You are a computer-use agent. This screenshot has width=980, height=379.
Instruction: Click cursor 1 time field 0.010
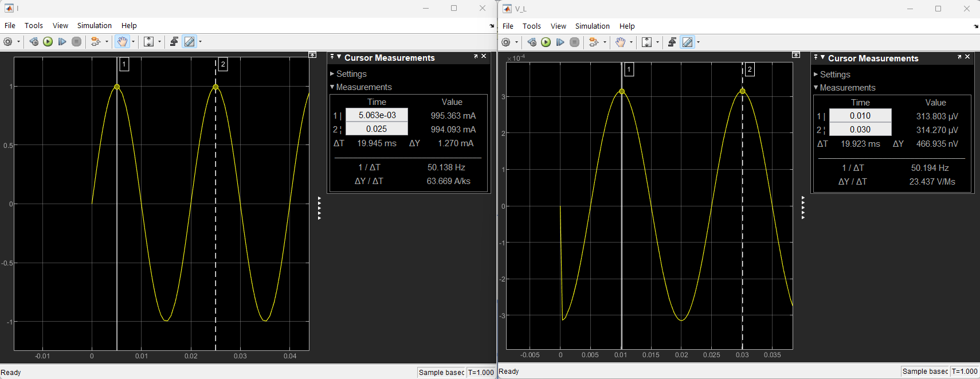(860, 116)
